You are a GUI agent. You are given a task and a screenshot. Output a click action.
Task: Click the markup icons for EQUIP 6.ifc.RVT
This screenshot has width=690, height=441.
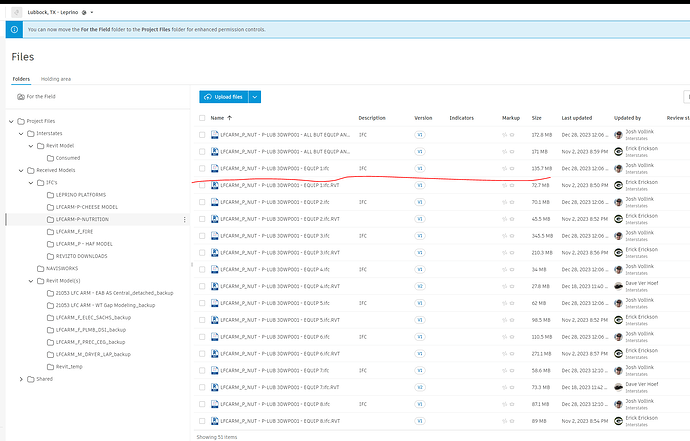[x=508, y=353]
